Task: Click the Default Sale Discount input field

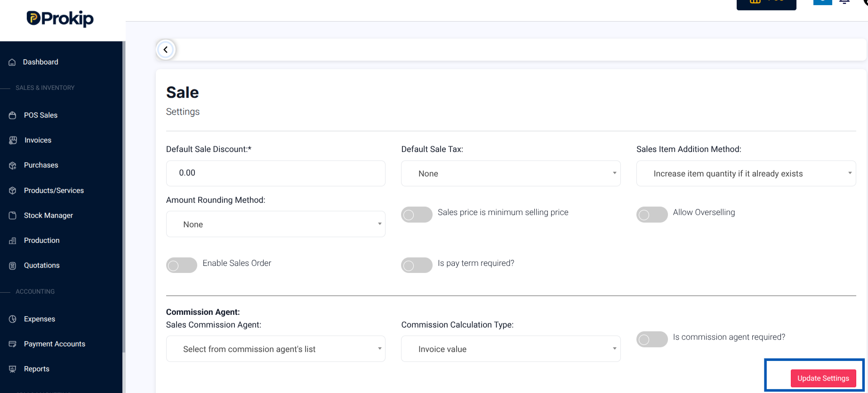Action: pos(276,173)
